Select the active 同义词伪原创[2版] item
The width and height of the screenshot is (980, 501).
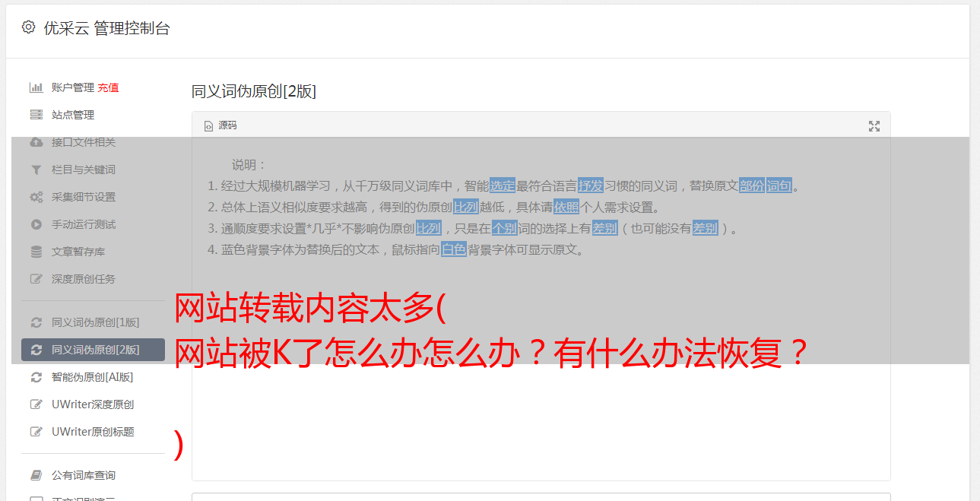[93, 350]
